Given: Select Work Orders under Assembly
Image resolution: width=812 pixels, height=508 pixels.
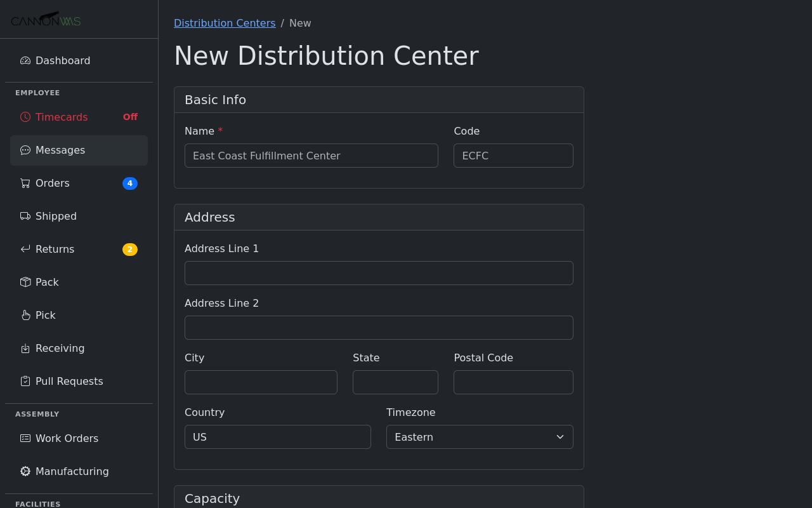Looking at the screenshot, I should [x=67, y=438].
